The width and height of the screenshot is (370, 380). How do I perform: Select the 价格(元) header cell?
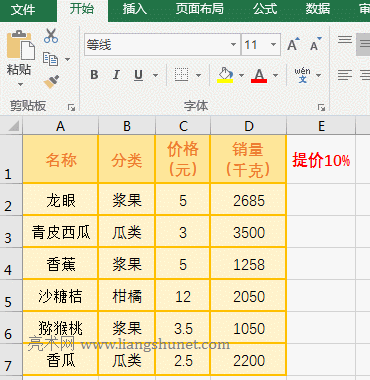click(183, 159)
